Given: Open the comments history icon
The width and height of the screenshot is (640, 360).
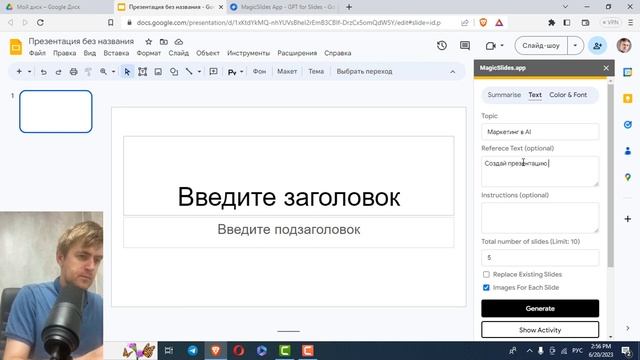Looking at the screenshot, I should [464, 45].
